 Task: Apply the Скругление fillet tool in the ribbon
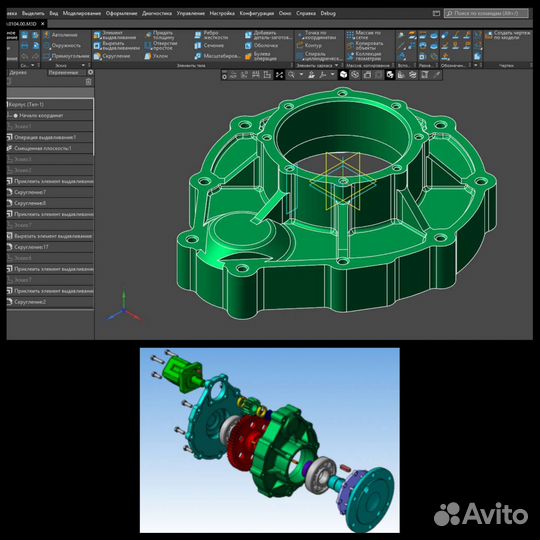pyautogui.click(x=112, y=56)
